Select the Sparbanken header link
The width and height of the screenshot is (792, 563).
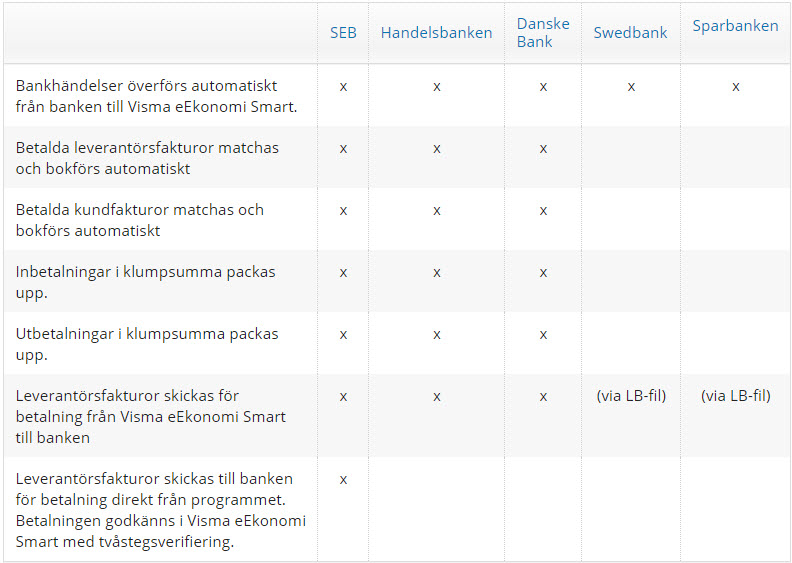tap(735, 26)
